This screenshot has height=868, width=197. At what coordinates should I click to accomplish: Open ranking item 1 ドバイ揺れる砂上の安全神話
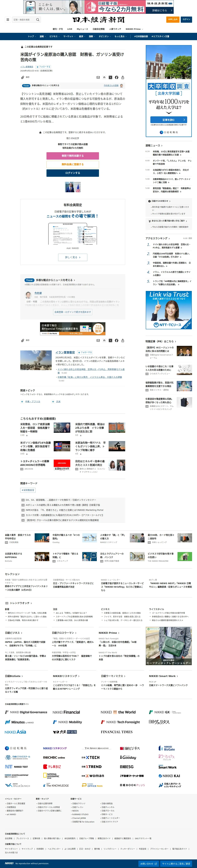[171, 246]
